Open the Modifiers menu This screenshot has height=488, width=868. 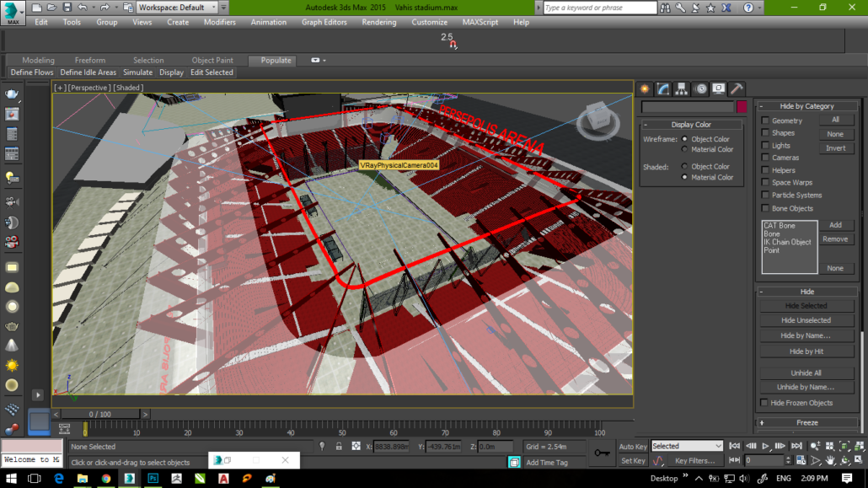click(x=219, y=22)
